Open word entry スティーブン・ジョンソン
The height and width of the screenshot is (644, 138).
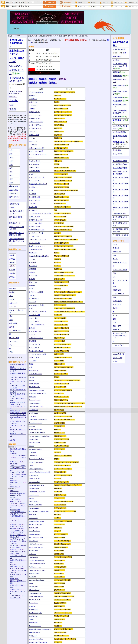(x=37, y=239)
